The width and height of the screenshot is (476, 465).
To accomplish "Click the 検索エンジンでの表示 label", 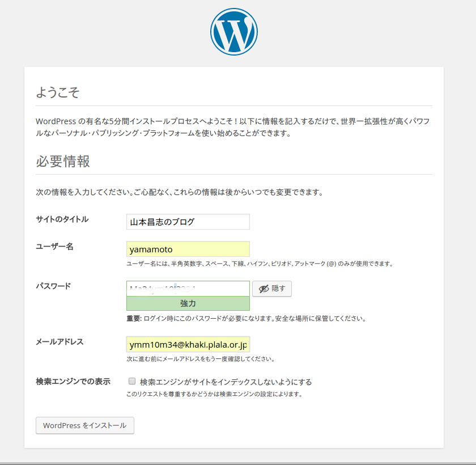I will click(73, 382).
